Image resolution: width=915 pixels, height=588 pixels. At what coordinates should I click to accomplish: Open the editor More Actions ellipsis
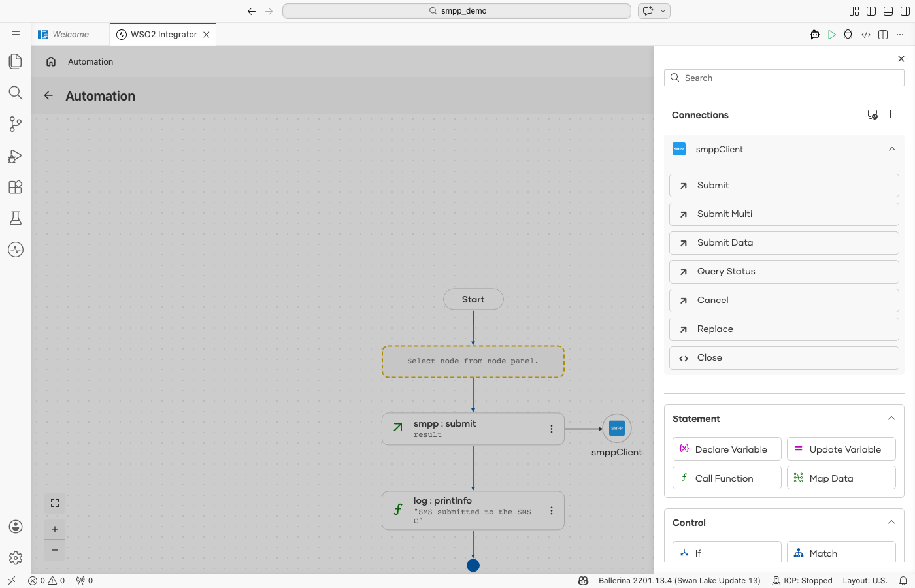(900, 35)
